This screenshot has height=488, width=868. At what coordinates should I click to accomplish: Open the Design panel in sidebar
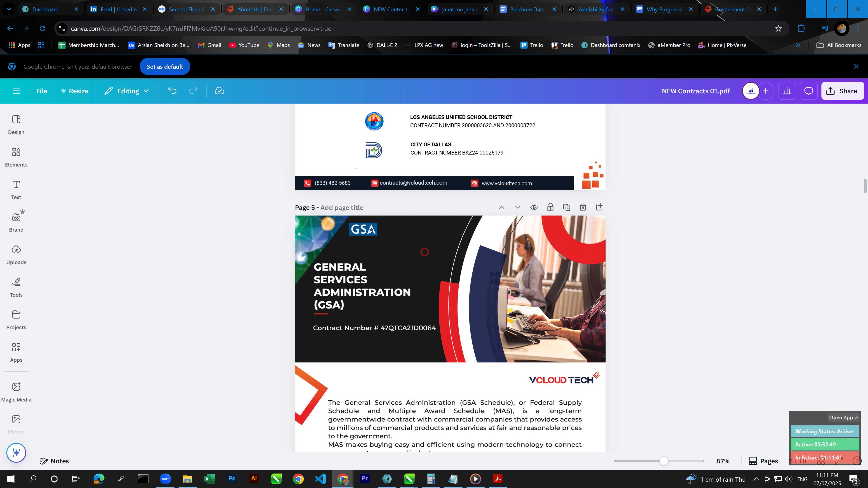pos(16,125)
